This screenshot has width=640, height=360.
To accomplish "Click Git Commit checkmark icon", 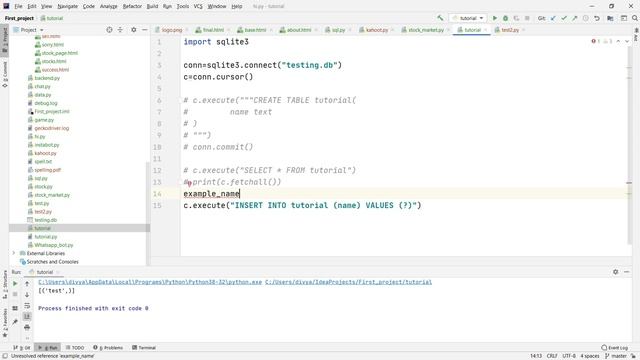I will coord(564,18).
